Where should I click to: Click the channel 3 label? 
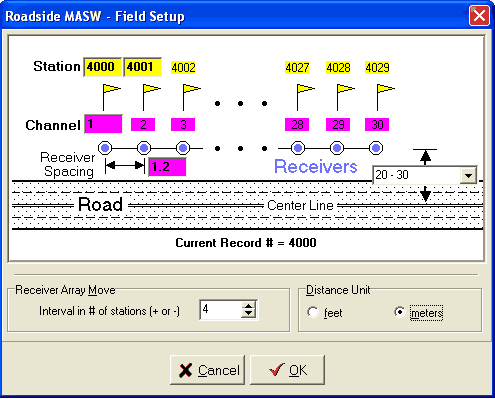[183, 125]
